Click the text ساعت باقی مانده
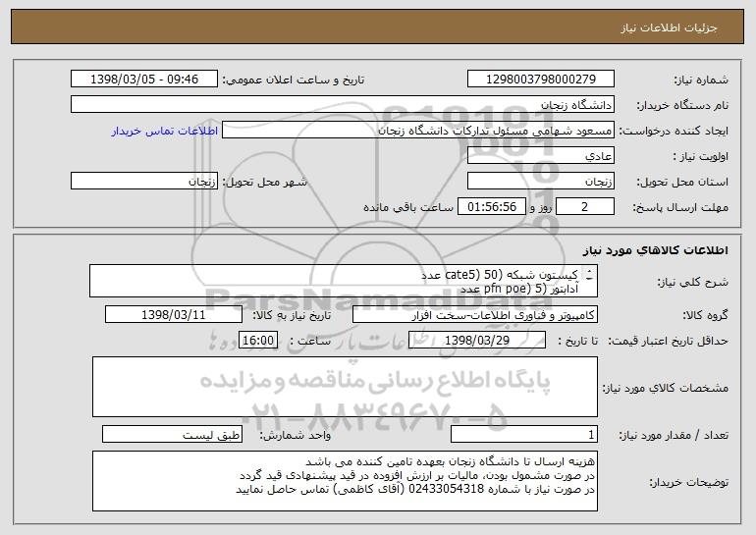The image size is (756, 535). (407, 207)
